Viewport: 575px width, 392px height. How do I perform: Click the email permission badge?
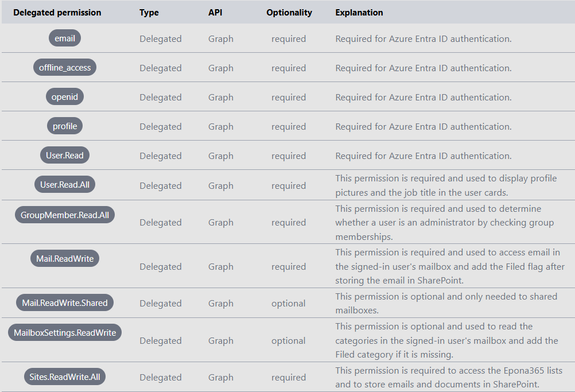click(x=65, y=38)
